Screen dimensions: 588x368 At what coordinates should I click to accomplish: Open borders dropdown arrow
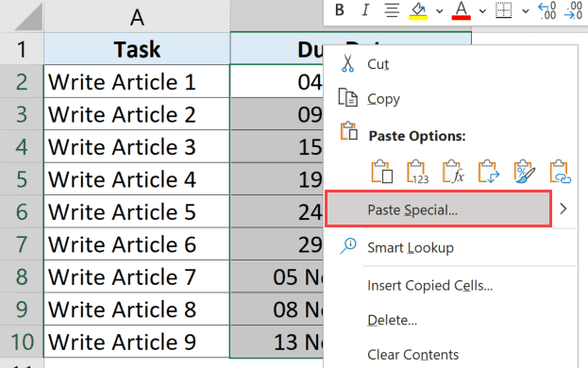point(526,11)
